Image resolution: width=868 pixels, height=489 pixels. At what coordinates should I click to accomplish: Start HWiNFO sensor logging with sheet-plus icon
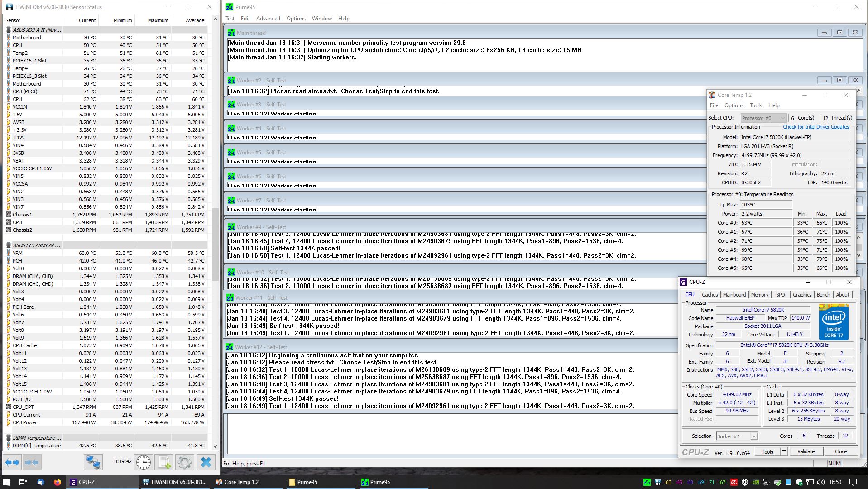163,462
